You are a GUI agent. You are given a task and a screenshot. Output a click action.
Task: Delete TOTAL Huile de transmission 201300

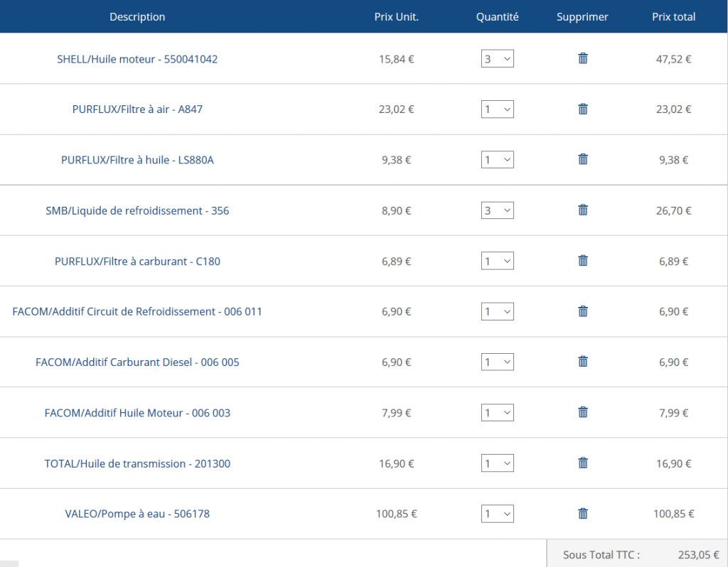click(583, 463)
